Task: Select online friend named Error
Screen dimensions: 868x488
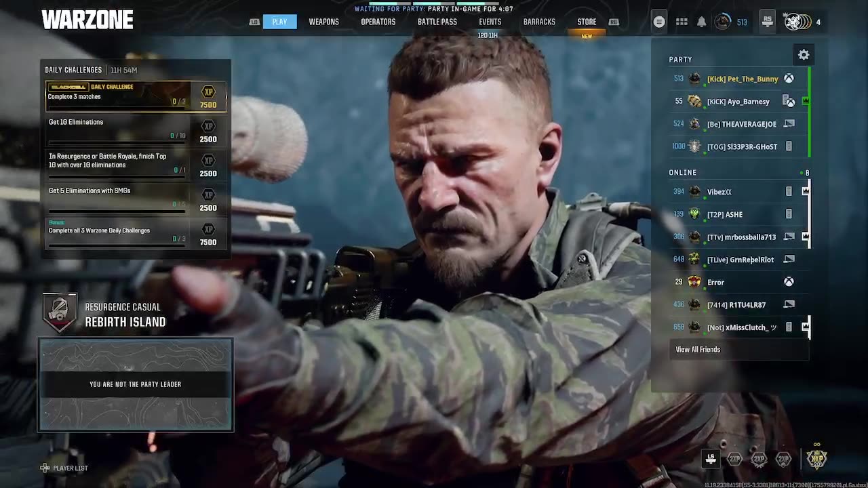Action: [x=738, y=282]
